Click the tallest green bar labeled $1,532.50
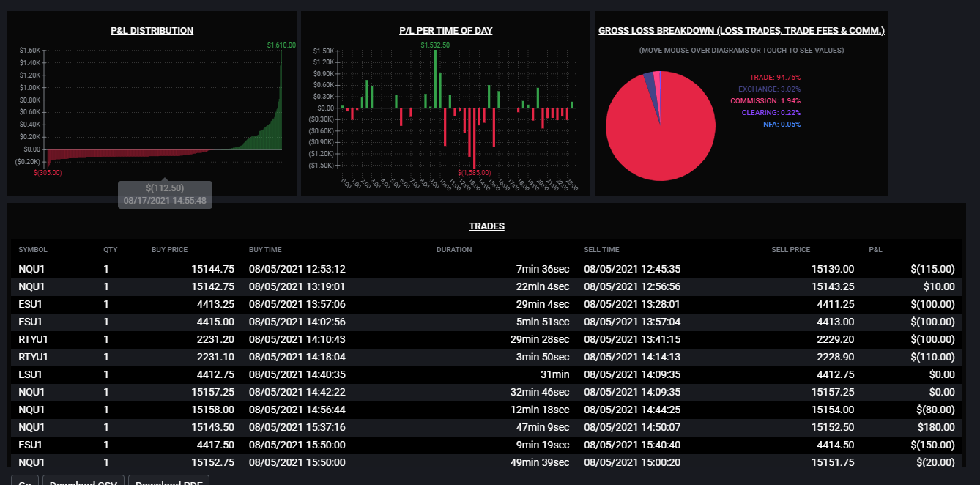Viewport: 980px width, 485px height. coord(435,79)
